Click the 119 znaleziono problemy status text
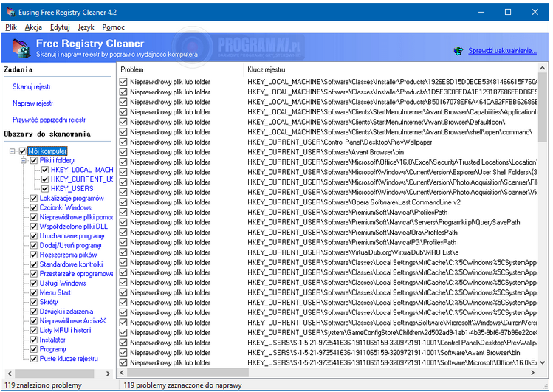The height and width of the screenshot is (392, 553). (x=43, y=385)
